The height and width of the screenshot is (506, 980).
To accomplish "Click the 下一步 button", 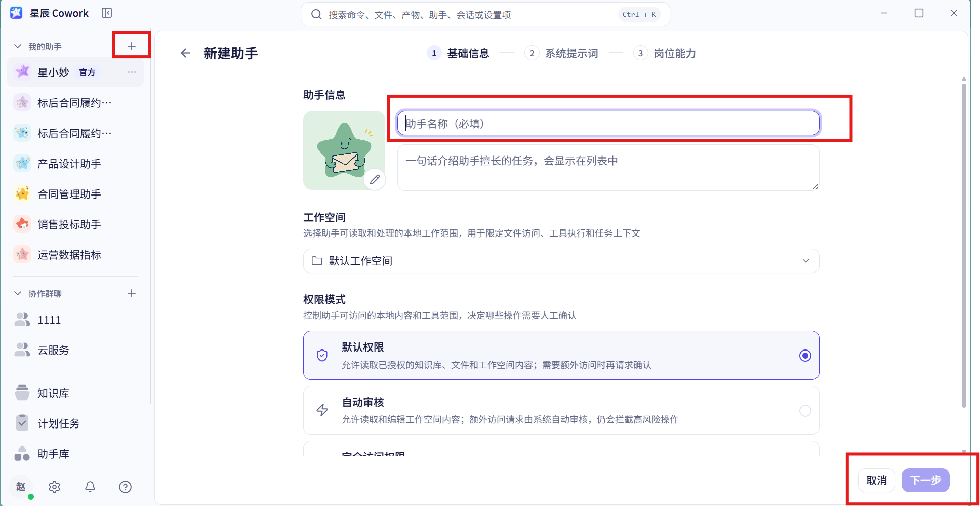I will 925,480.
